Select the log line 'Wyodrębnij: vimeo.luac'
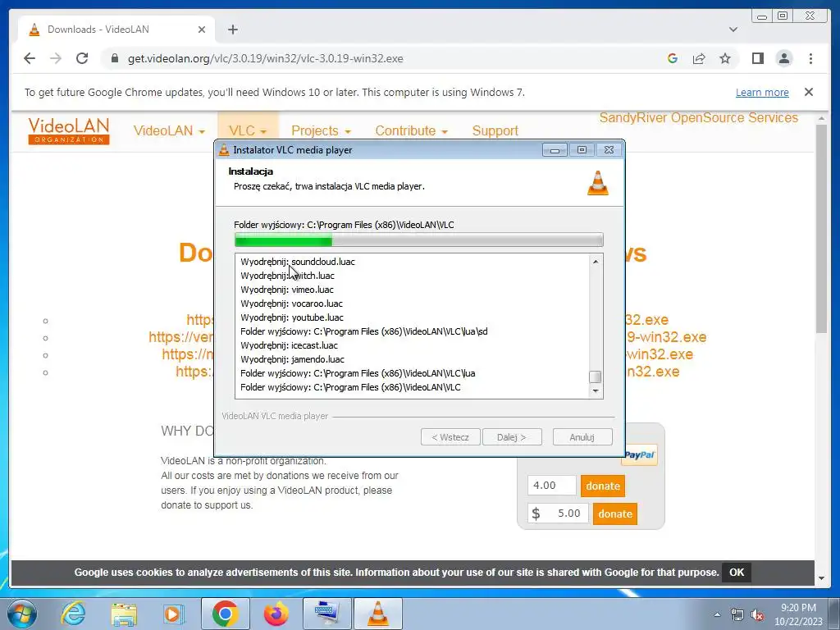 287,290
